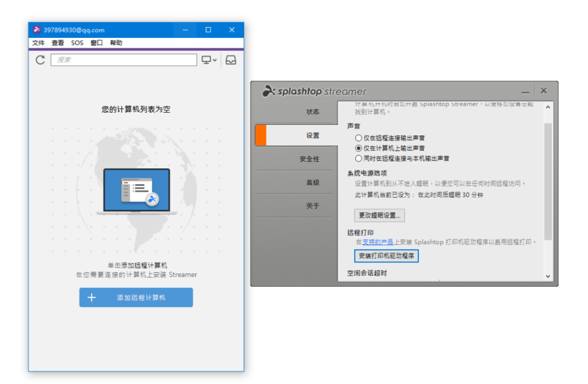The image size is (588, 384).
Task: Click the Splashtop logo in the Streamer title bar
Action: (x=268, y=90)
